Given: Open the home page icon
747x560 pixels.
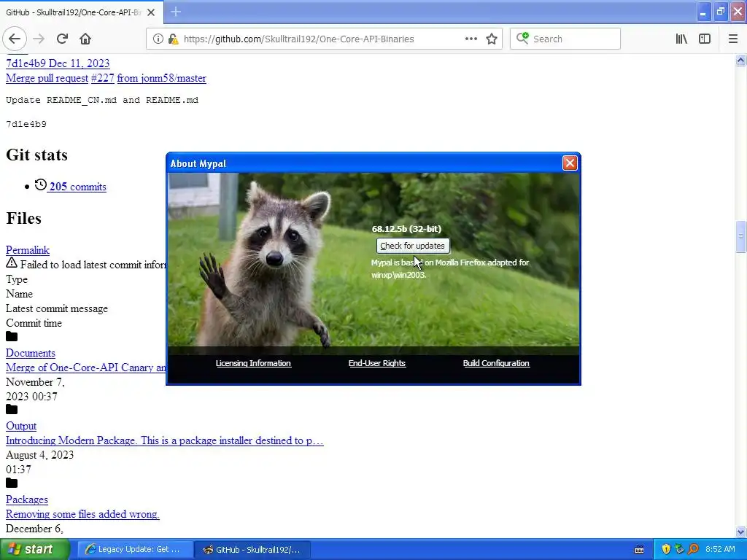Looking at the screenshot, I should (x=85, y=39).
